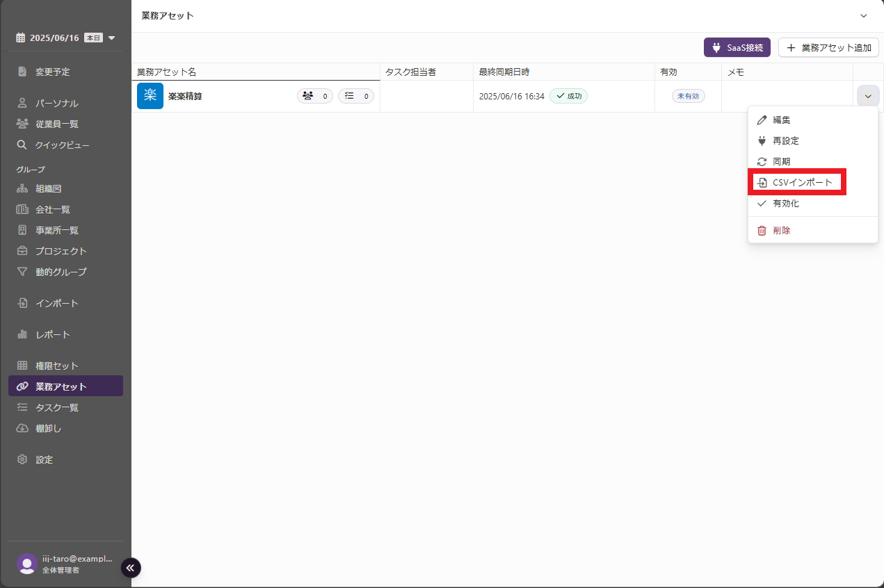Click the SaaS接続 button
Image resolution: width=884 pixels, height=588 pixels.
click(x=737, y=47)
